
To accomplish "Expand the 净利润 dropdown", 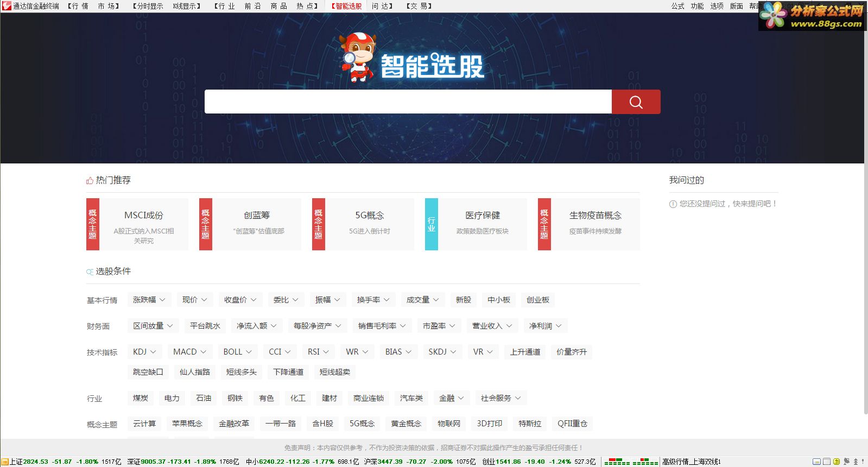I will click(x=546, y=326).
